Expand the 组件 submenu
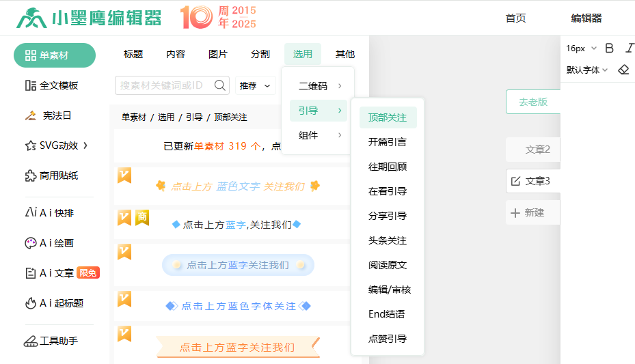The height and width of the screenshot is (364, 635). click(319, 135)
